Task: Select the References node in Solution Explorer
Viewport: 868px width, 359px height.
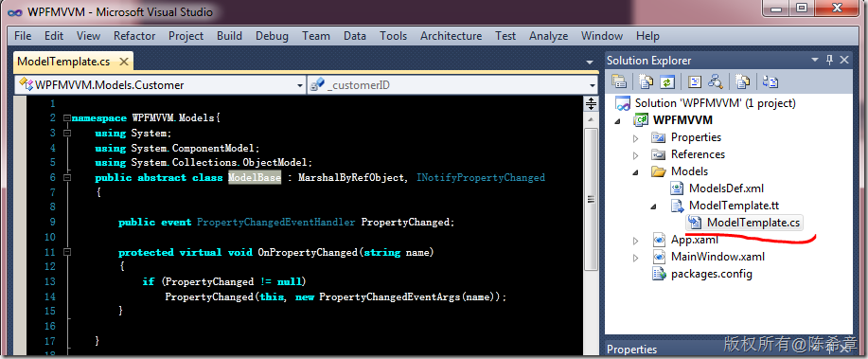Action: [x=698, y=154]
